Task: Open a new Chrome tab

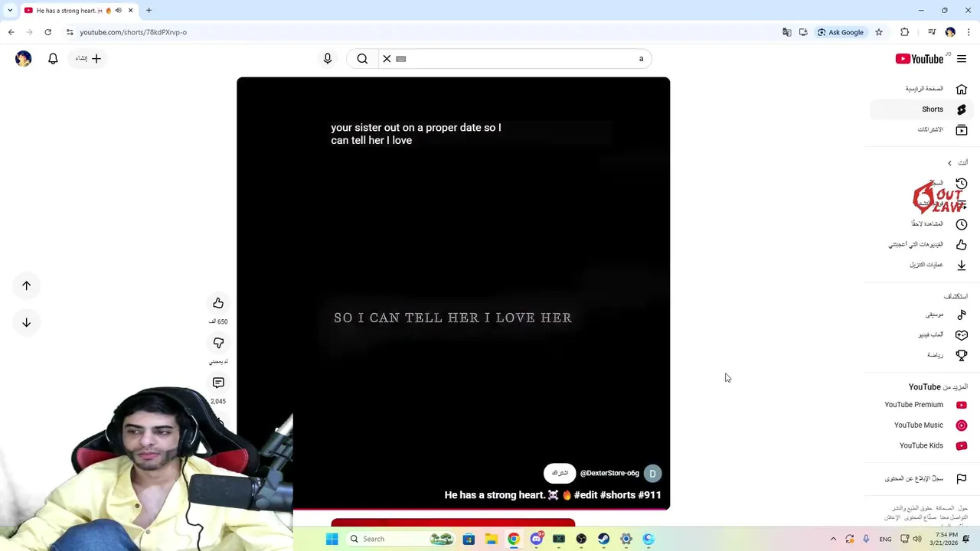Action: tap(149, 11)
